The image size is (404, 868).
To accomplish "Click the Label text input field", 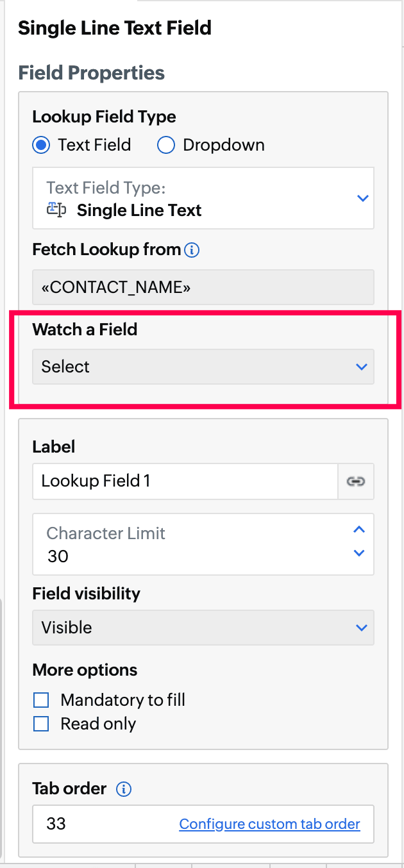I will click(x=185, y=481).
